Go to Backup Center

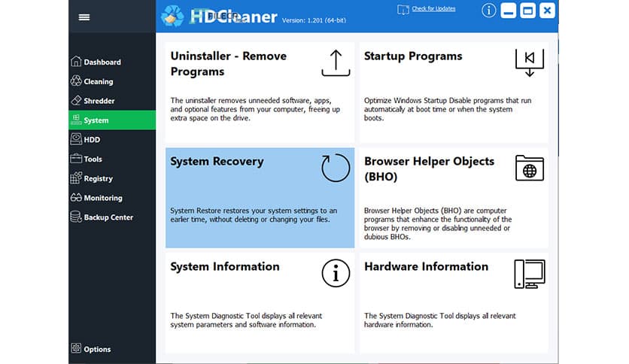[112, 217]
